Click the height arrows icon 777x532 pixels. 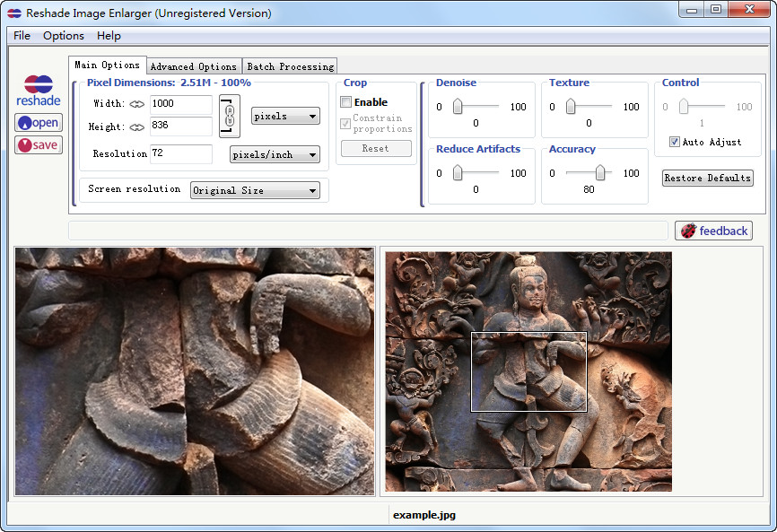point(137,127)
